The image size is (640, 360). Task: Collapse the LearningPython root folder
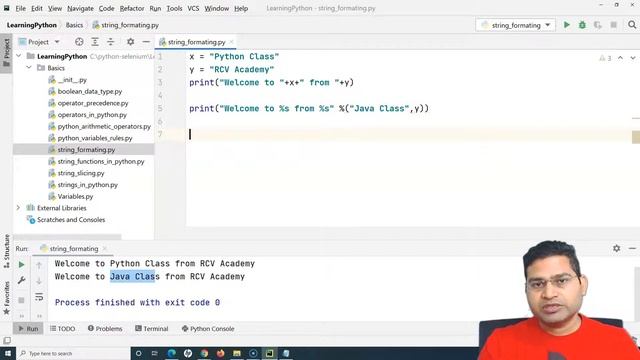[19, 56]
